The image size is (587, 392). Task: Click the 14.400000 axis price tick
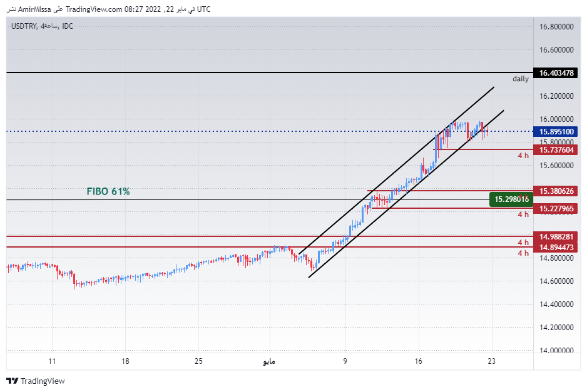point(556,304)
